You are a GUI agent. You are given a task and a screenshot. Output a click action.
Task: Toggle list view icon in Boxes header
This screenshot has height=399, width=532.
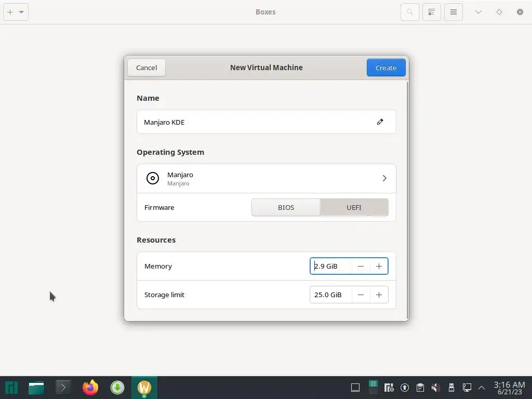(432, 12)
